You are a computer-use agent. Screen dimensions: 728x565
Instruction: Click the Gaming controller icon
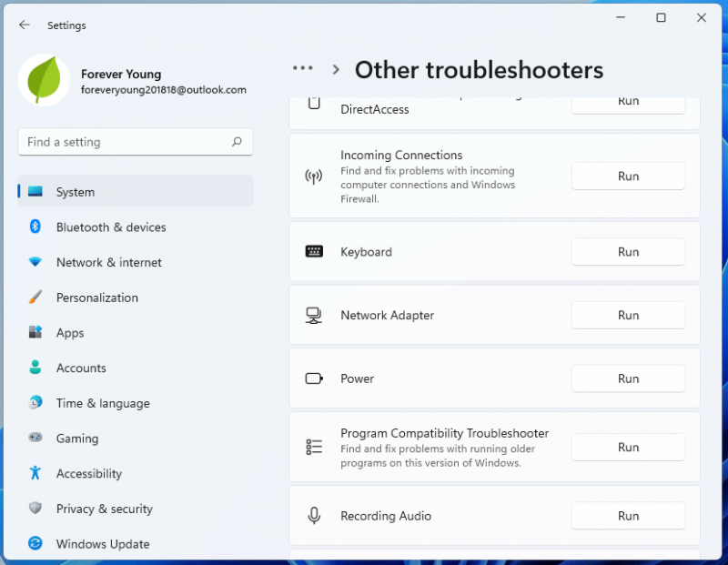tap(35, 438)
